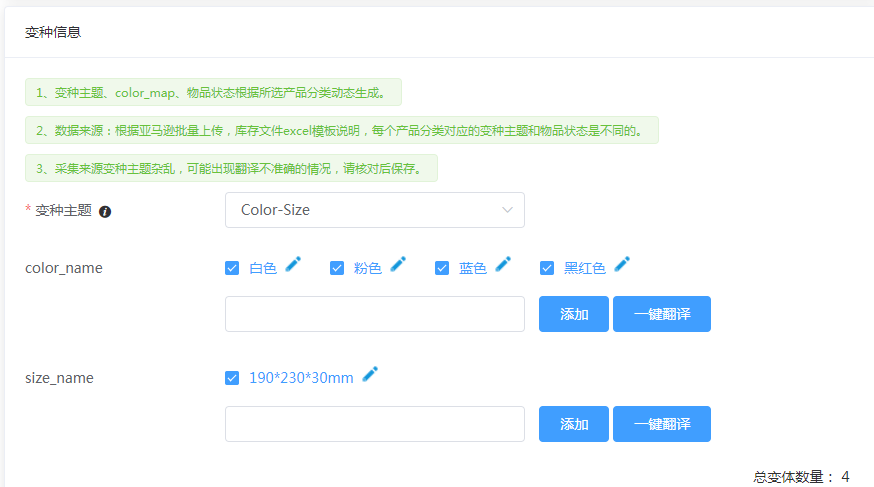Click the 总变体数量 count text
The height and width of the screenshot is (487, 874).
click(801, 477)
